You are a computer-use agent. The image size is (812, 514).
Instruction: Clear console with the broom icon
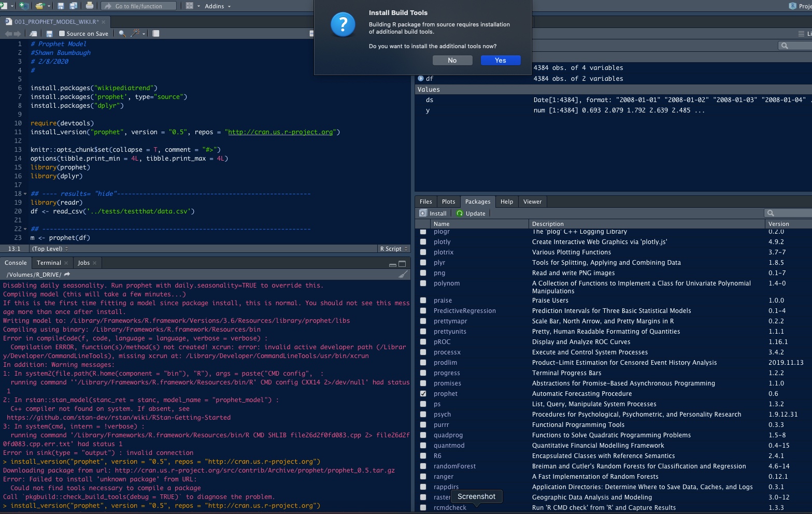[403, 274]
